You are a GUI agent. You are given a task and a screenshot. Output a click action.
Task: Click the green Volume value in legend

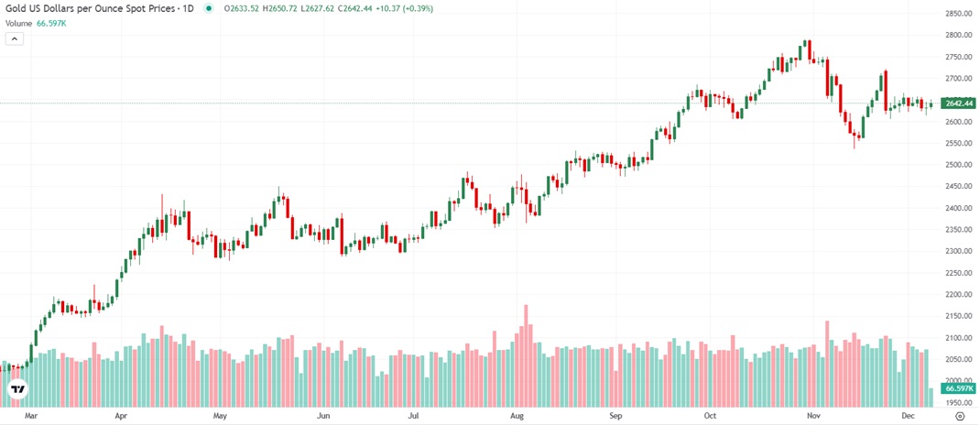tap(51, 22)
